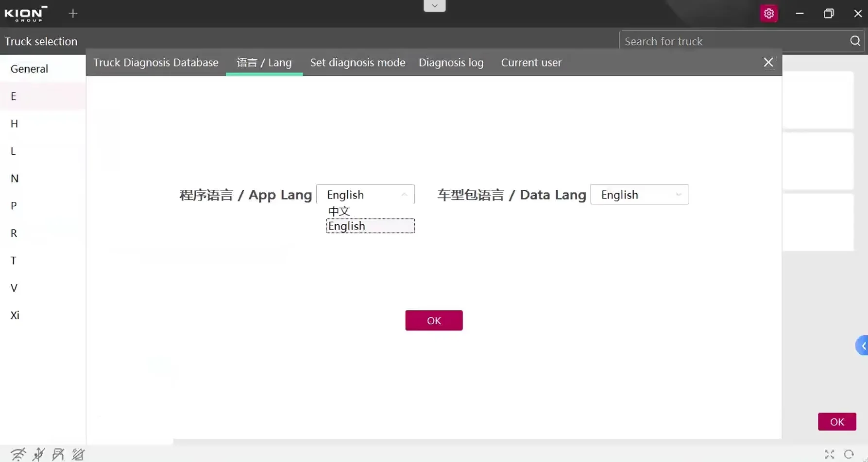Confirm language with the dialog OK button
The image size is (868, 462).
click(434, 320)
